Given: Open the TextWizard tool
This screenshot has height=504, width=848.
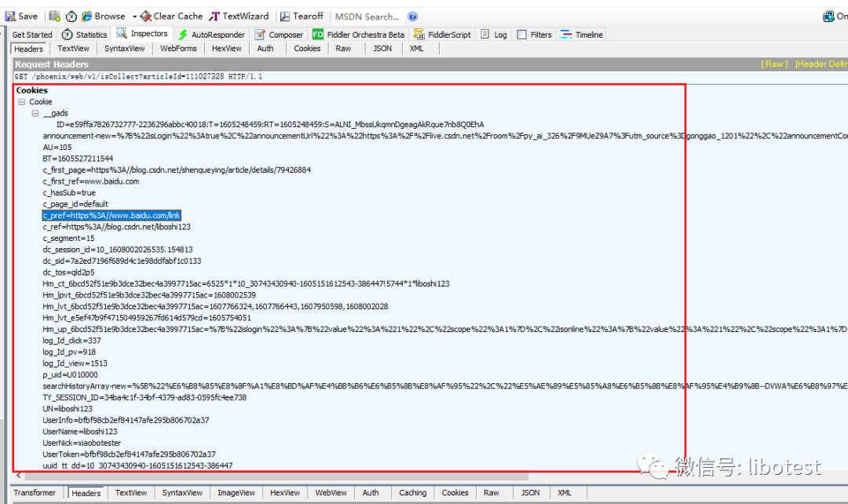Looking at the screenshot, I should 239,16.
